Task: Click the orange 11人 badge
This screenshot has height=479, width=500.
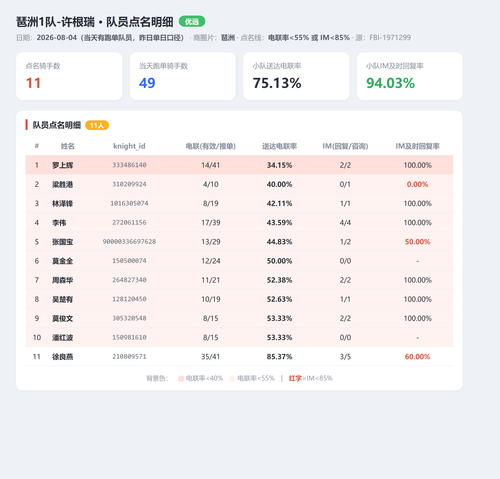Action: [97, 125]
